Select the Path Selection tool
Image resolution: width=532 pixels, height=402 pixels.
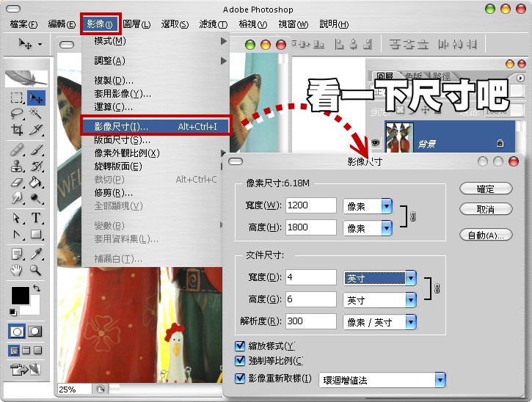tap(16, 218)
